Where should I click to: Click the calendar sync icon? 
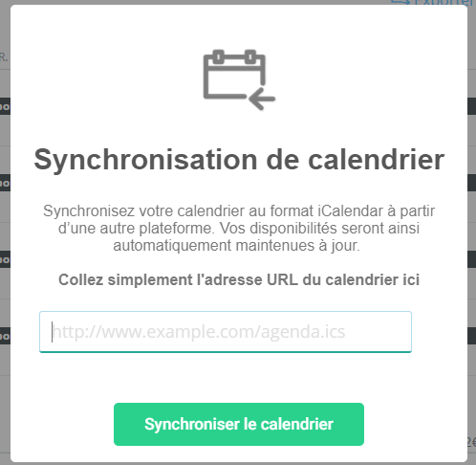[239, 79]
